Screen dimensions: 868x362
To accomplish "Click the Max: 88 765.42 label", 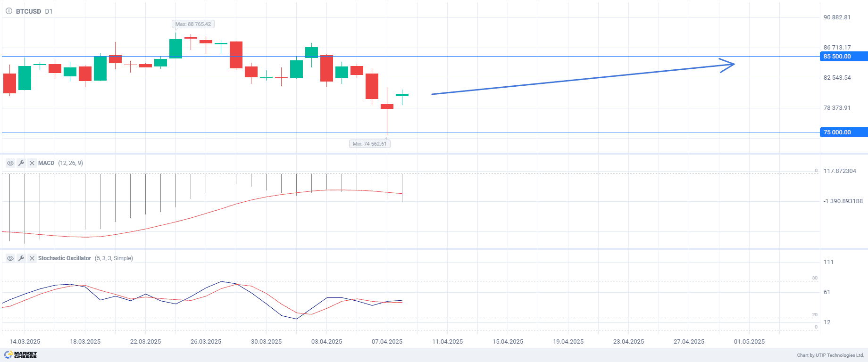I will coord(193,24).
